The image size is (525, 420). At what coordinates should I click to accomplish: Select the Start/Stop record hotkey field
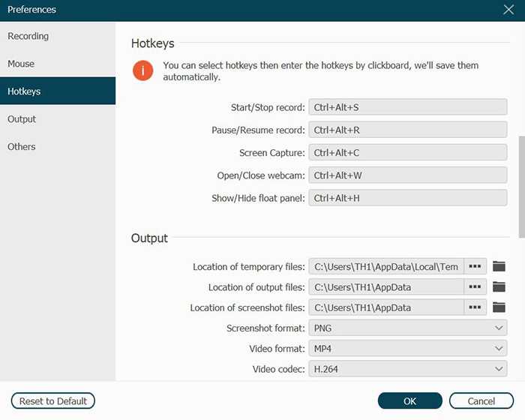407,107
